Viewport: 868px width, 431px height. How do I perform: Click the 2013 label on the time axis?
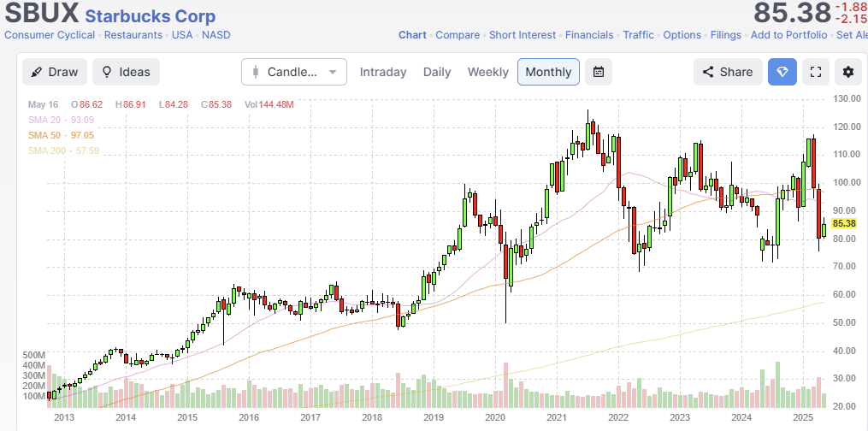coord(64,416)
